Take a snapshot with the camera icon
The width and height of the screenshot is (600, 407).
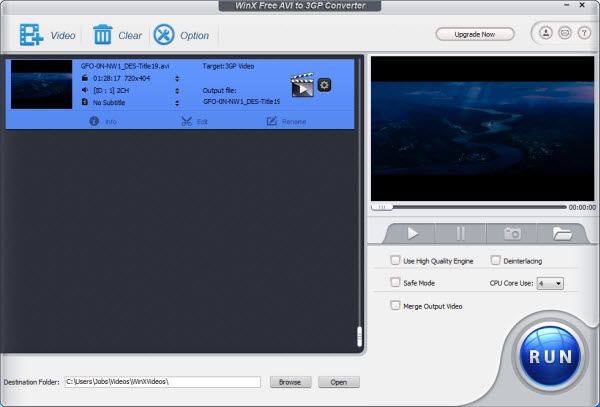pos(511,233)
